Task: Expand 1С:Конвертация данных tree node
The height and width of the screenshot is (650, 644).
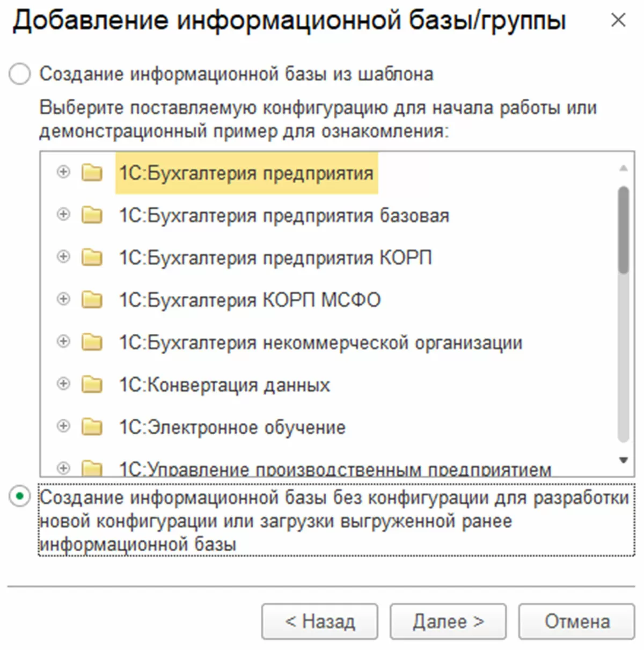Action: click(x=63, y=384)
